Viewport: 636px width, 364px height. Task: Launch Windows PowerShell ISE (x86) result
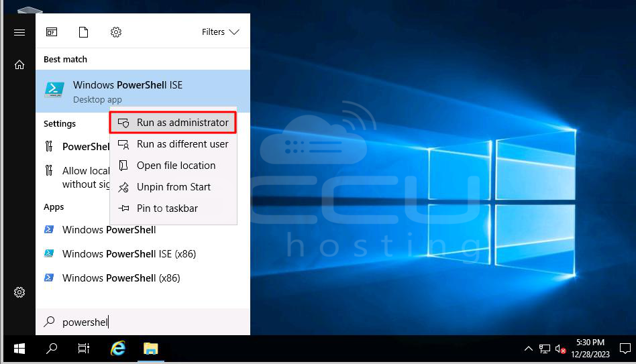(143, 254)
